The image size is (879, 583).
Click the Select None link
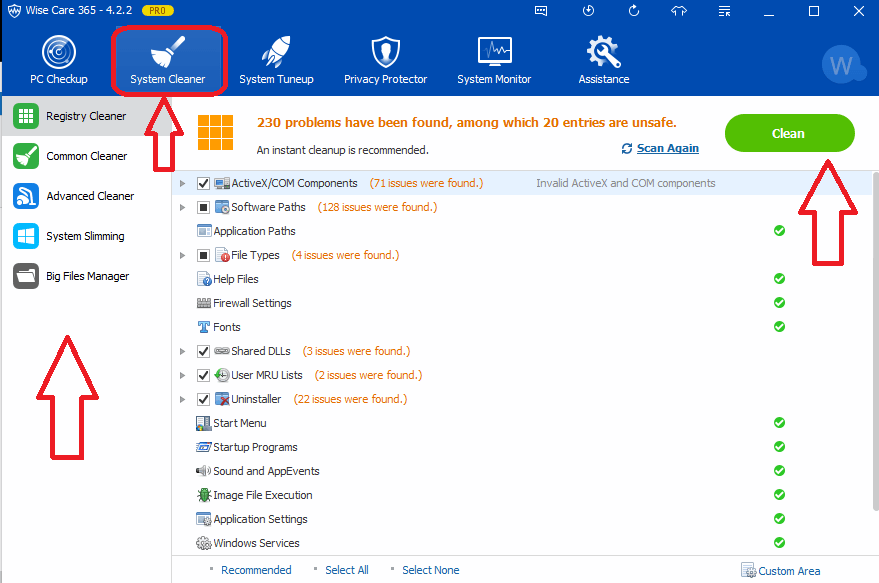click(x=431, y=570)
